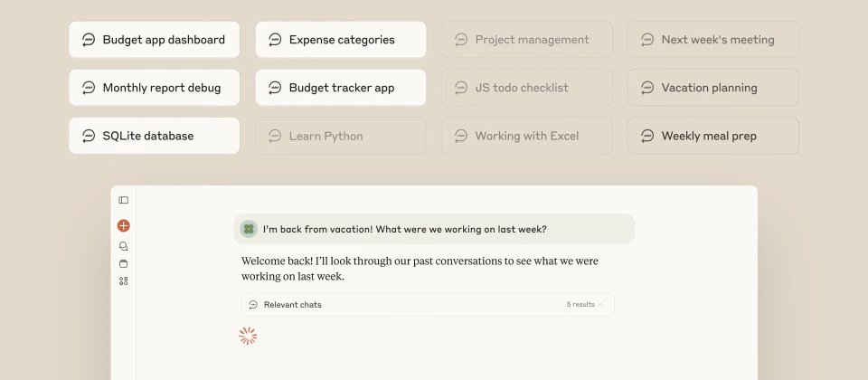Image resolution: width=868 pixels, height=380 pixels.
Task: Open the projects icon in the sidebar
Action: (124, 263)
